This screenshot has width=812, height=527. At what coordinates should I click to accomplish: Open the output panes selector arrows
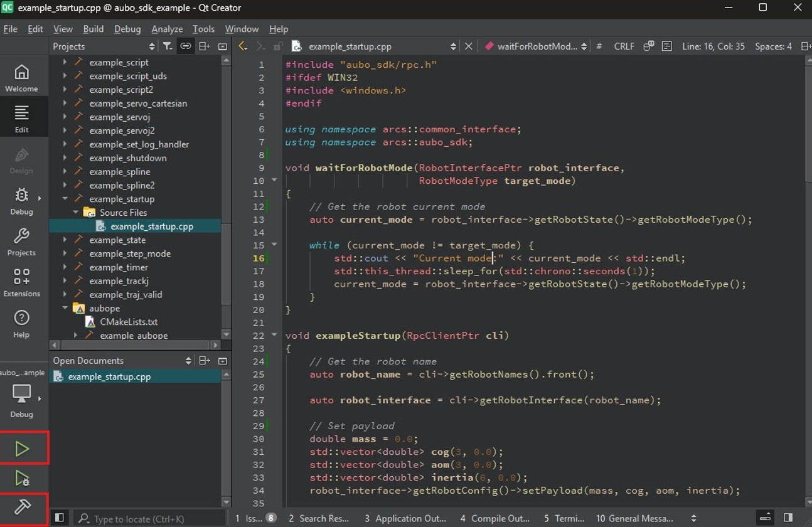(693, 518)
